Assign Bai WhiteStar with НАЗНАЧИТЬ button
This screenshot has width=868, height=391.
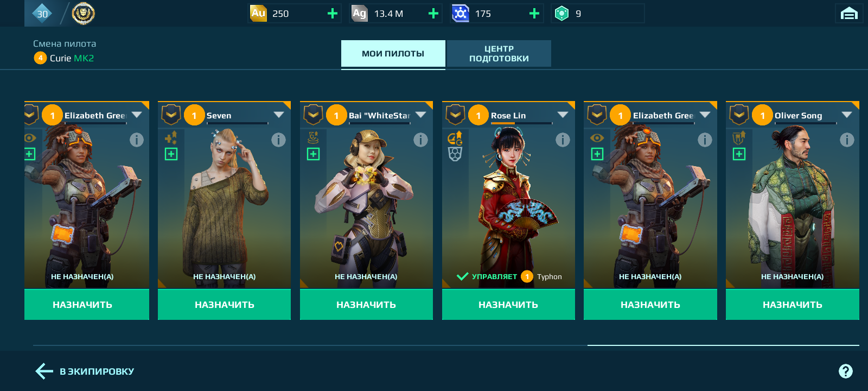(x=366, y=305)
